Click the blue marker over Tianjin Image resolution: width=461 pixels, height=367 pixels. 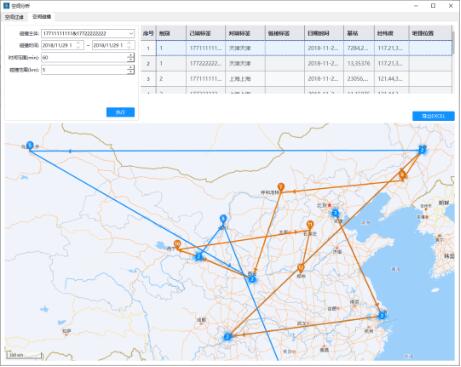(x=335, y=213)
